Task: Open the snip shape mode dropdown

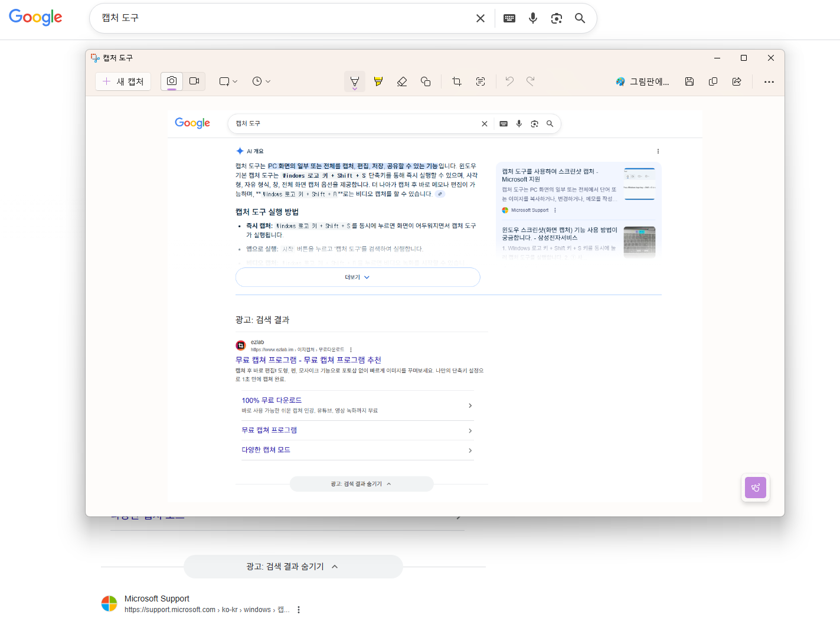Action: pyautogui.click(x=228, y=81)
